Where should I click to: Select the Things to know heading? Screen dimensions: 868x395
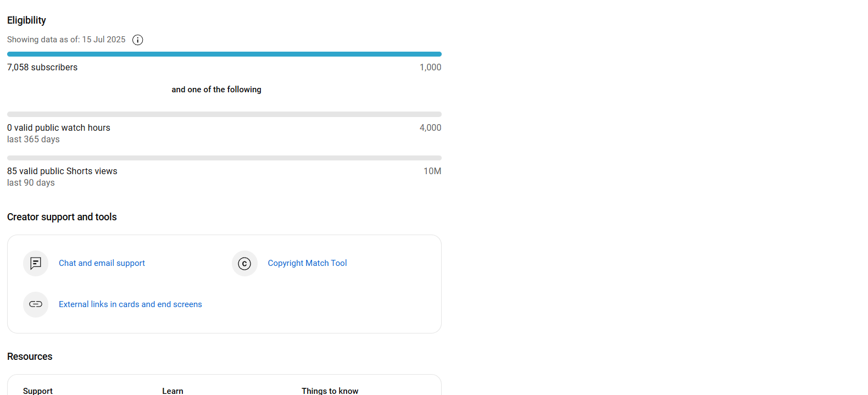[x=330, y=391]
